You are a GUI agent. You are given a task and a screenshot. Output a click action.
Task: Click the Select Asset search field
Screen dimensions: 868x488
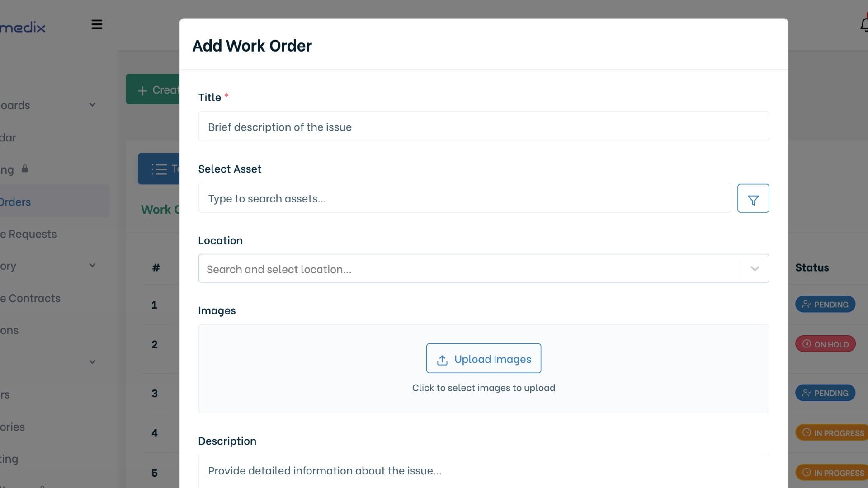[x=464, y=198]
